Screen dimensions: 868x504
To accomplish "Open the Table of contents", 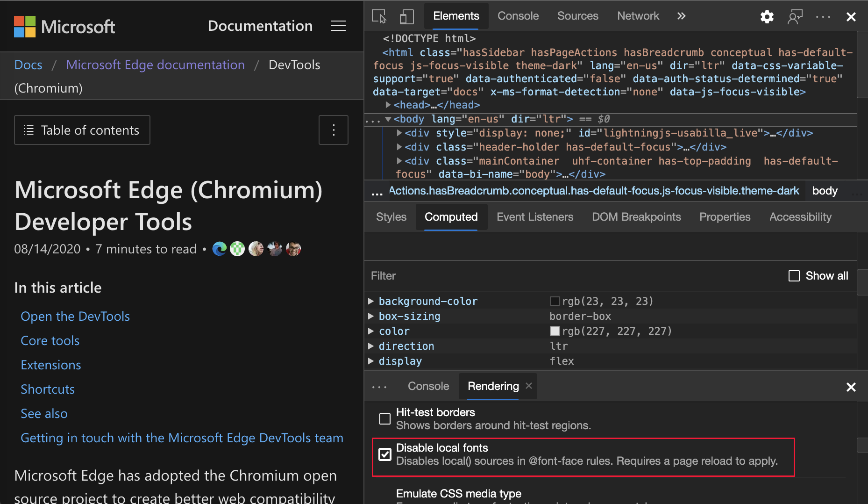I will click(82, 130).
